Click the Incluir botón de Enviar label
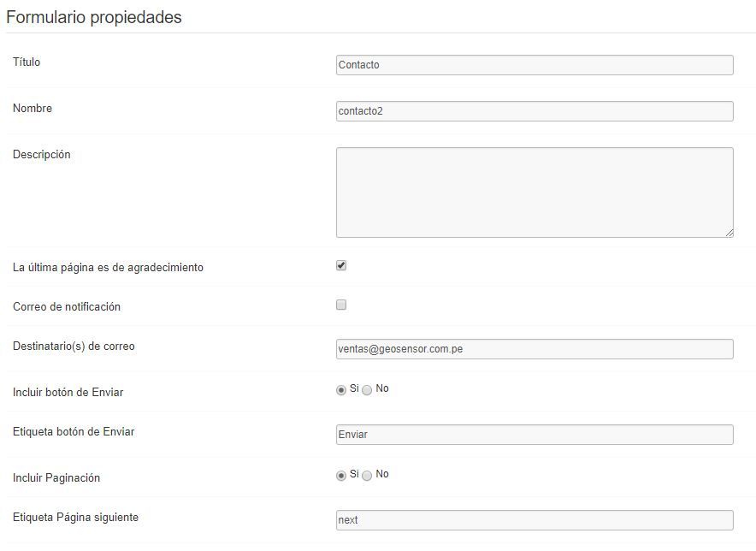 click(x=68, y=392)
